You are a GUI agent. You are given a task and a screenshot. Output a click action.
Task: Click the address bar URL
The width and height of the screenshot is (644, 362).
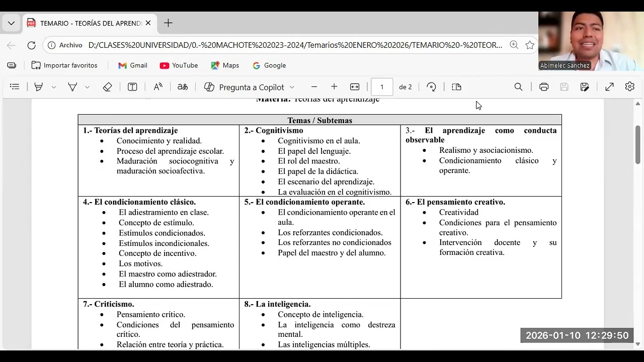point(295,45)
